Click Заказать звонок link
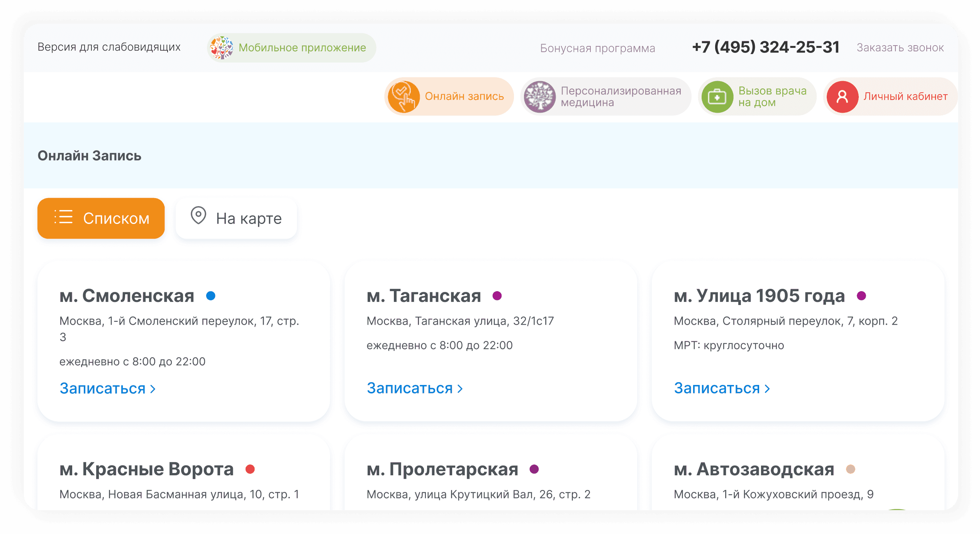This screenshot has height=534, width=980. [900, 47]
